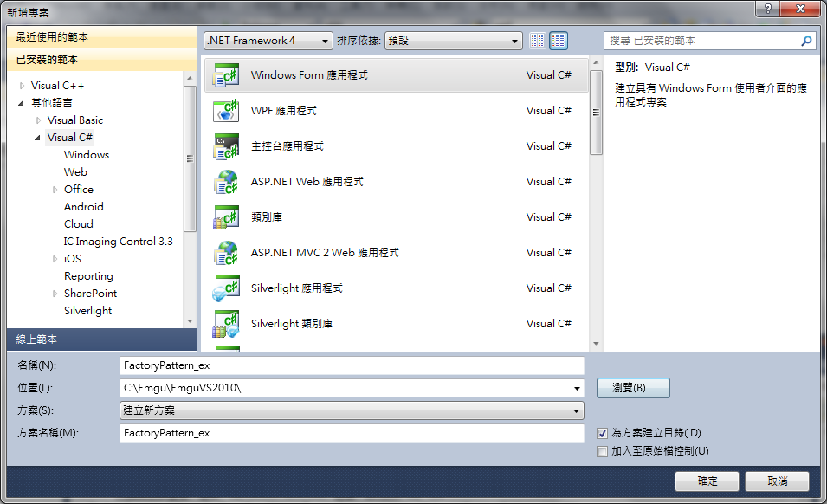Expand the Office tree node
827x504 pixels.
55,190
